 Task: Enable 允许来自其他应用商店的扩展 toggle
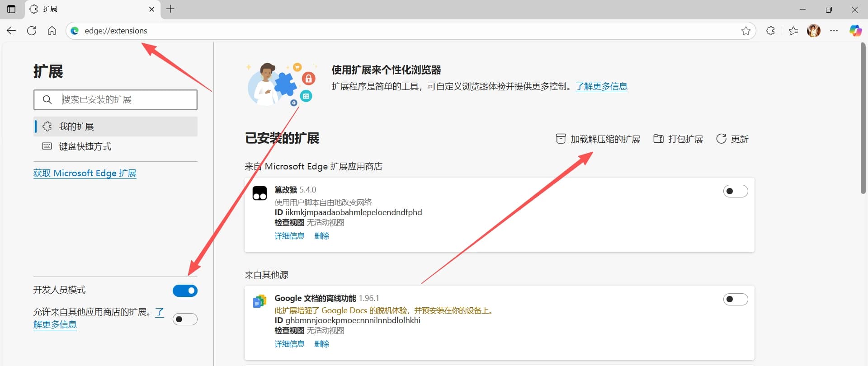click(185, 319)
